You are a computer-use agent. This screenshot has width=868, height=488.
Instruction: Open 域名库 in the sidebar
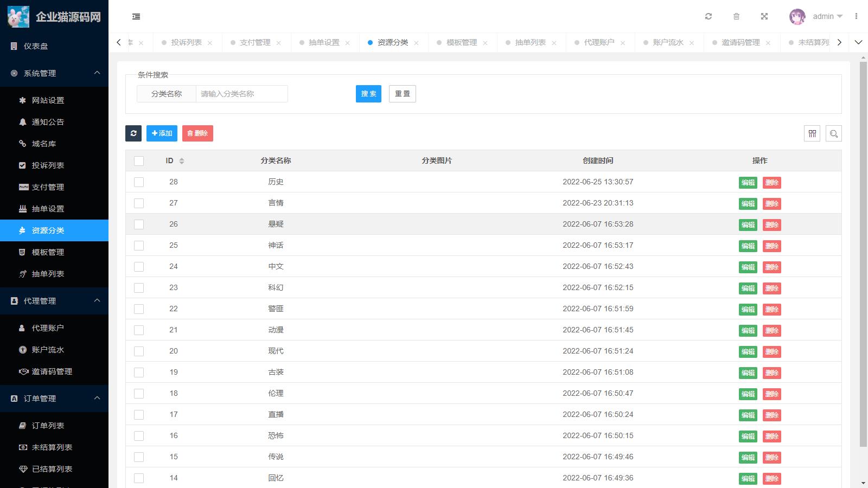click(x=44, y=144)
